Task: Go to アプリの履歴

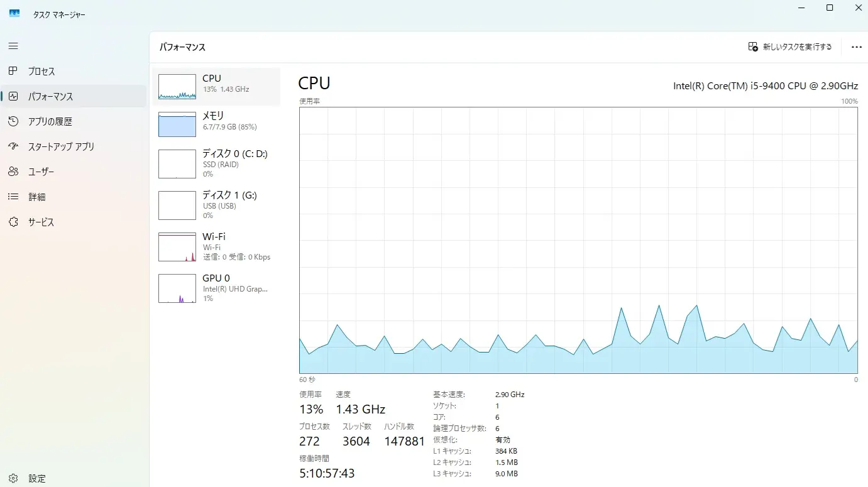Action: 74,121
